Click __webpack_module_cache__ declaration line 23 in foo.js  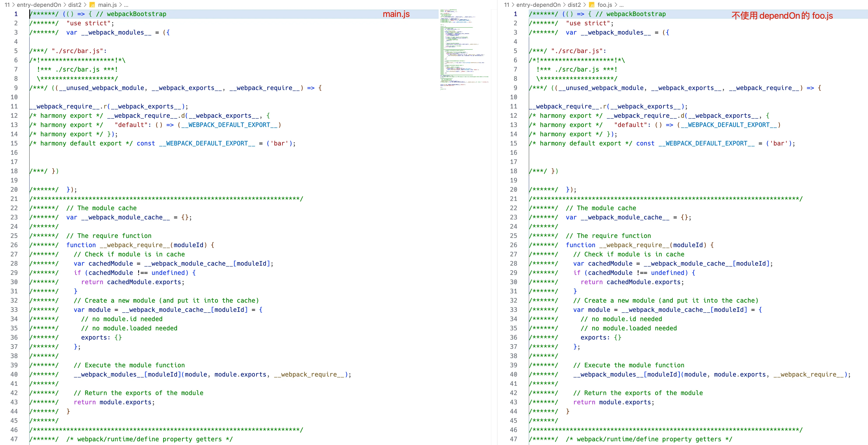(625, 217)
